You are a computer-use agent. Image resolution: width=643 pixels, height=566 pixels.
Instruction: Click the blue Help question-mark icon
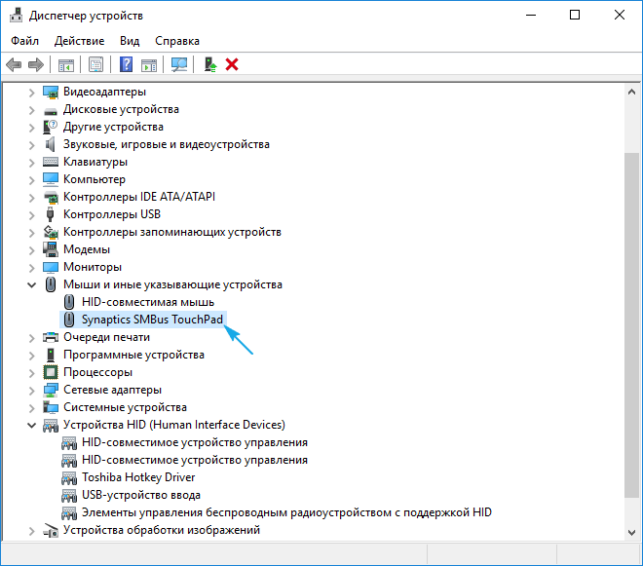[126, 64]
